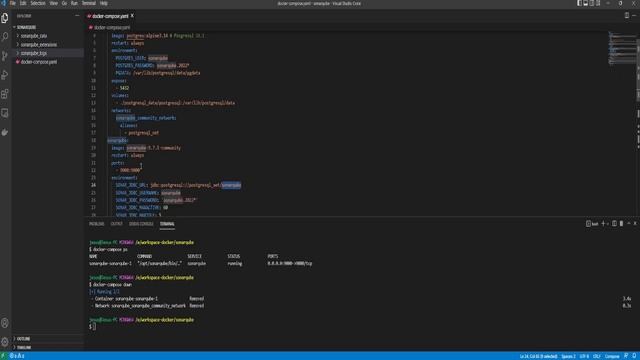
Task: Open the File menu
Action: click(13, 3)
